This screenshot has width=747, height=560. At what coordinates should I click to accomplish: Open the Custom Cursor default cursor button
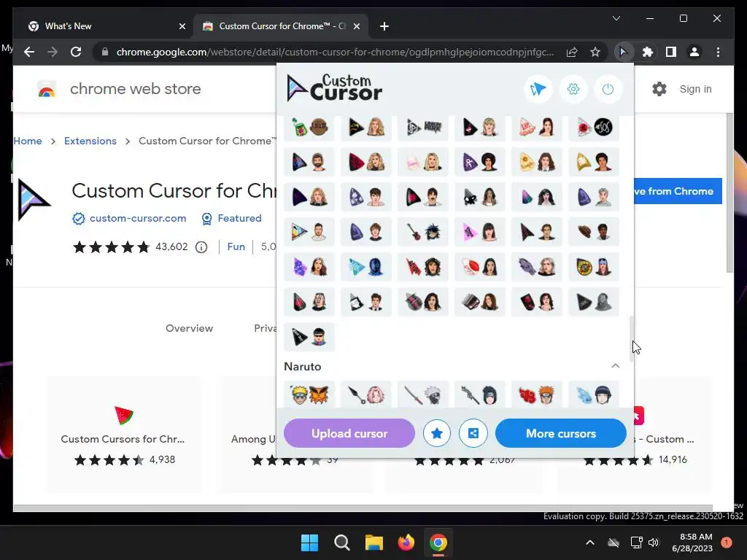point(538,89)
